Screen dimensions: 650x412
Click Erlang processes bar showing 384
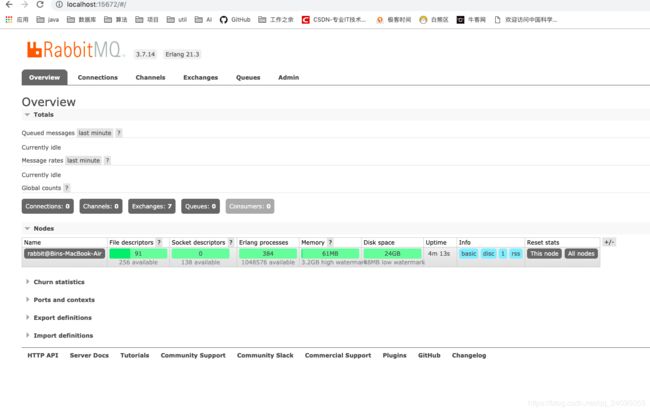tap(268, 254)
